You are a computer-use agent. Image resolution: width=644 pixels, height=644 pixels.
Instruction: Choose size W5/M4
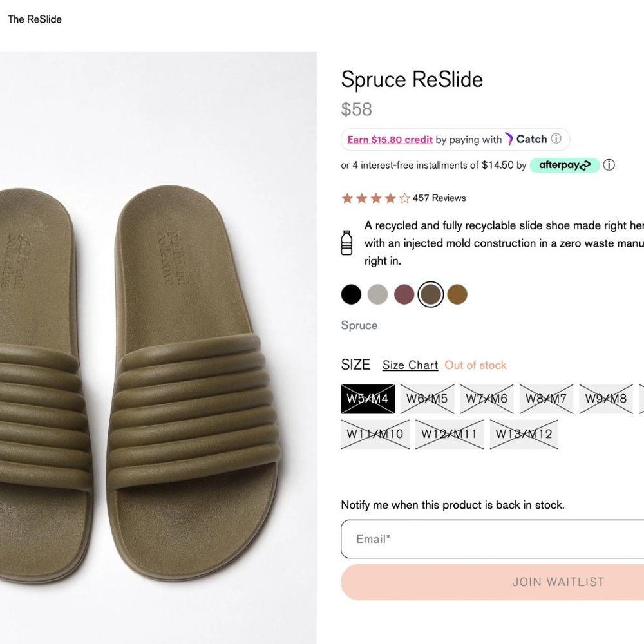click(x=367, y=399)
